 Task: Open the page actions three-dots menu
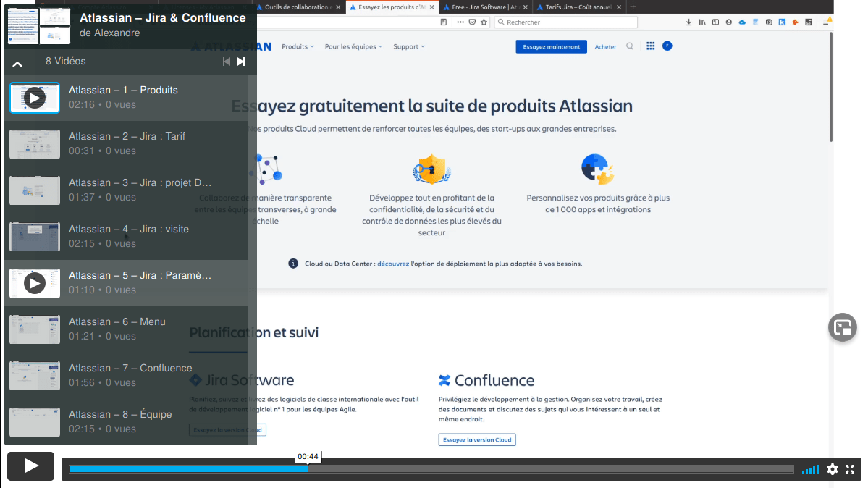click(x=460, y=22)
